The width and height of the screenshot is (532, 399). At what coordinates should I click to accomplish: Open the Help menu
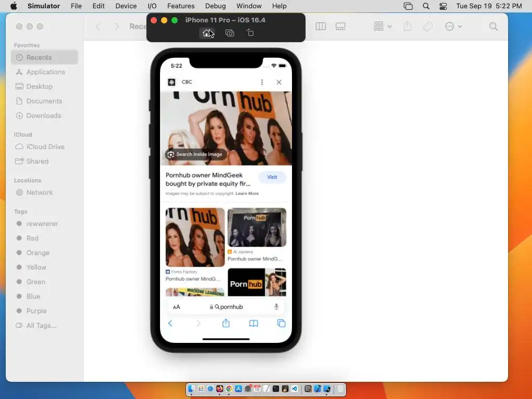coord(279,6)
